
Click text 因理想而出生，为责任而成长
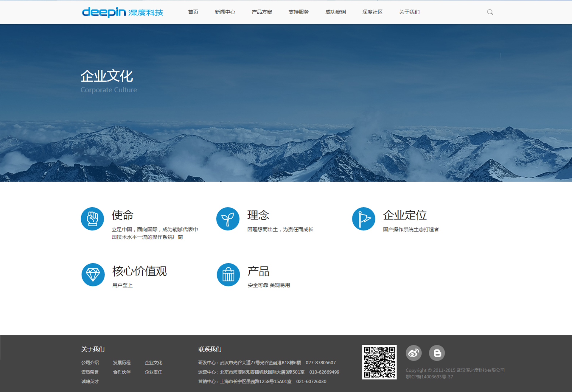pyautogui.click(x=280, y=229)
